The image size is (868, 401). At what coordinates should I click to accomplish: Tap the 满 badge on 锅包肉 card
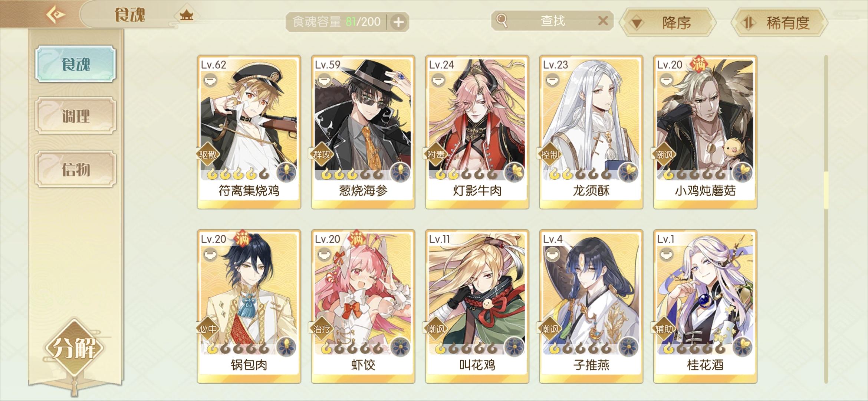point(242,239)
